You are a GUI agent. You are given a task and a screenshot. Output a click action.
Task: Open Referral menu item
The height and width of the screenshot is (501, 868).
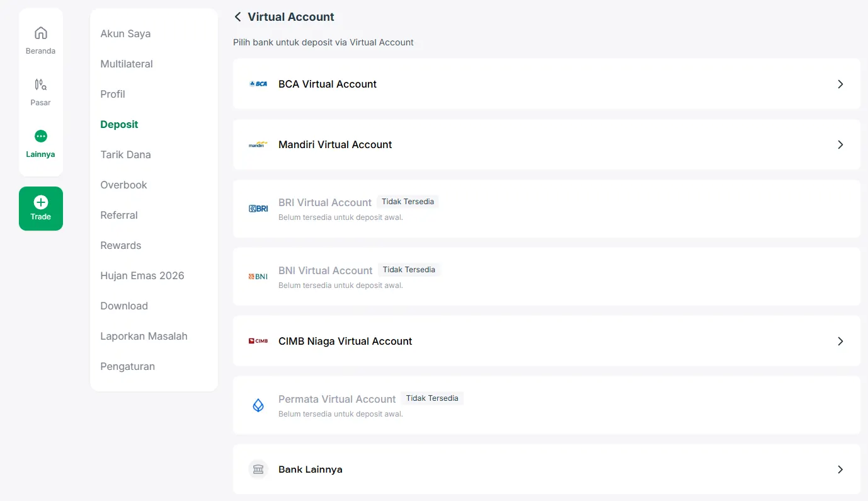tap(119, 215)
